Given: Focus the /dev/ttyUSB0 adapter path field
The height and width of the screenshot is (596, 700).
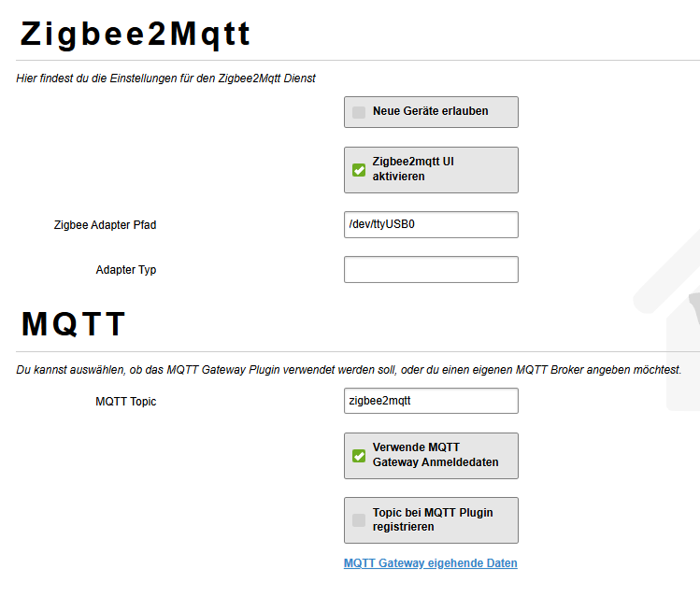Looking at the screenshot, I should 431,224.
